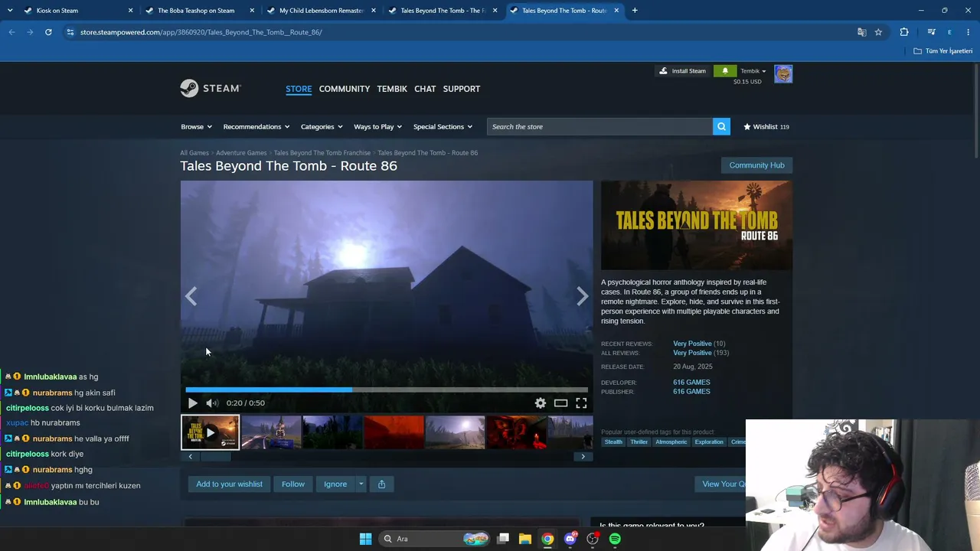Expand the Categories dropdown
This screenshot has width=980, height=551.
[322, 127]
